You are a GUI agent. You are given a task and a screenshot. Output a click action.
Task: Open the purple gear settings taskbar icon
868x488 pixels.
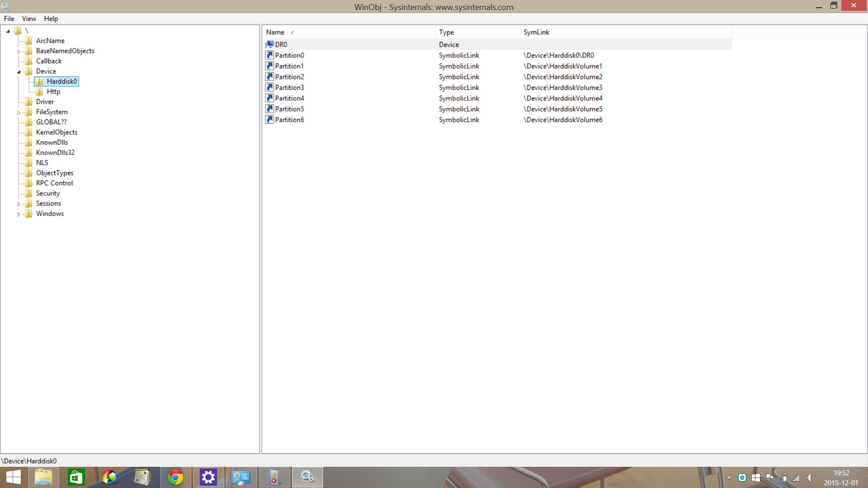pos(208,477)
